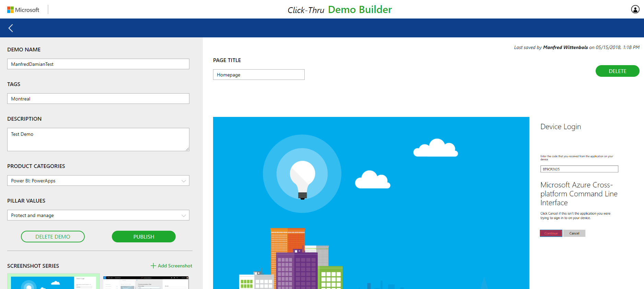Click the back arrow icon
This screenshot has height=289, width=644.
click(x=11, y=28)
